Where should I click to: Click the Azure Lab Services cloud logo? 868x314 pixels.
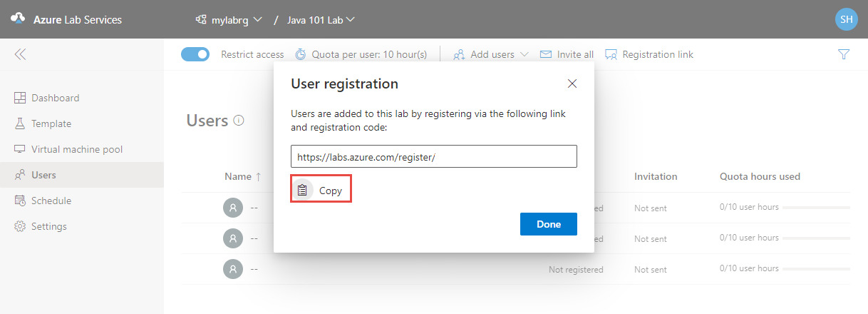tap(18, 19)
